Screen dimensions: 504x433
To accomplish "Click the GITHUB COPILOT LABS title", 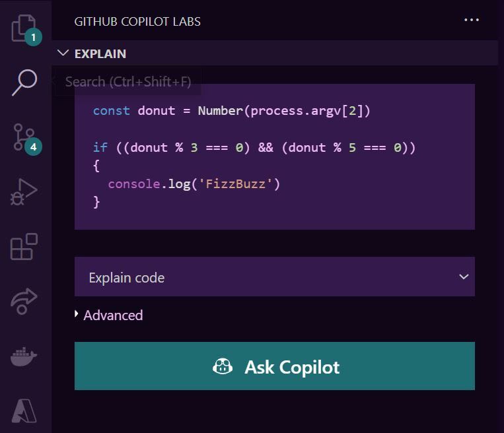I will (x=137, y=22).
